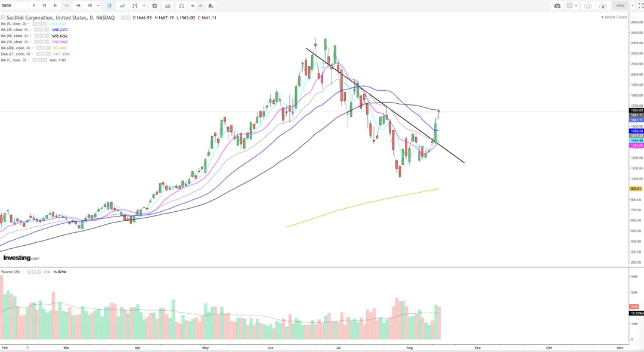Remove MA (1, close, 0) with its X icon
Viewport: 644px width, 352px height.
pos(45,60)
